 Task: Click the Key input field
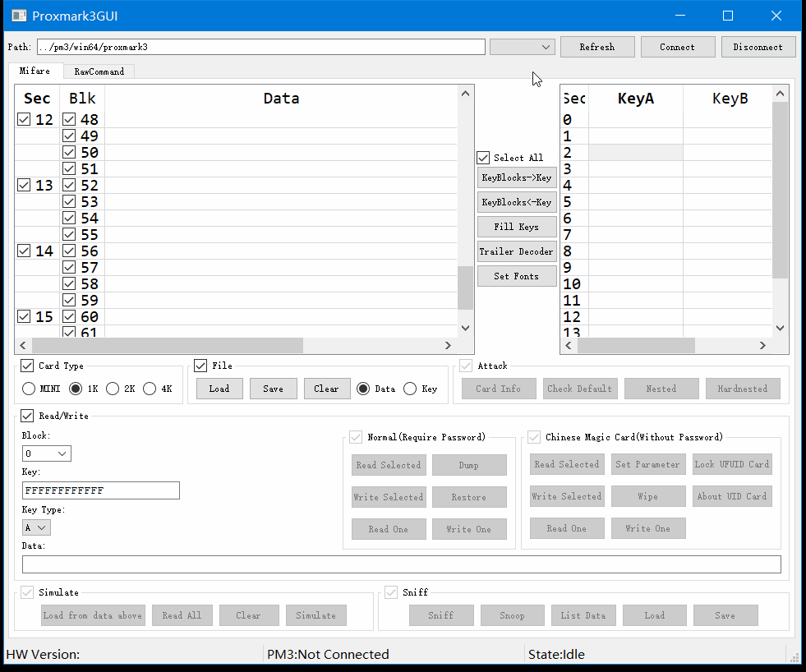[x=100, y=490]
